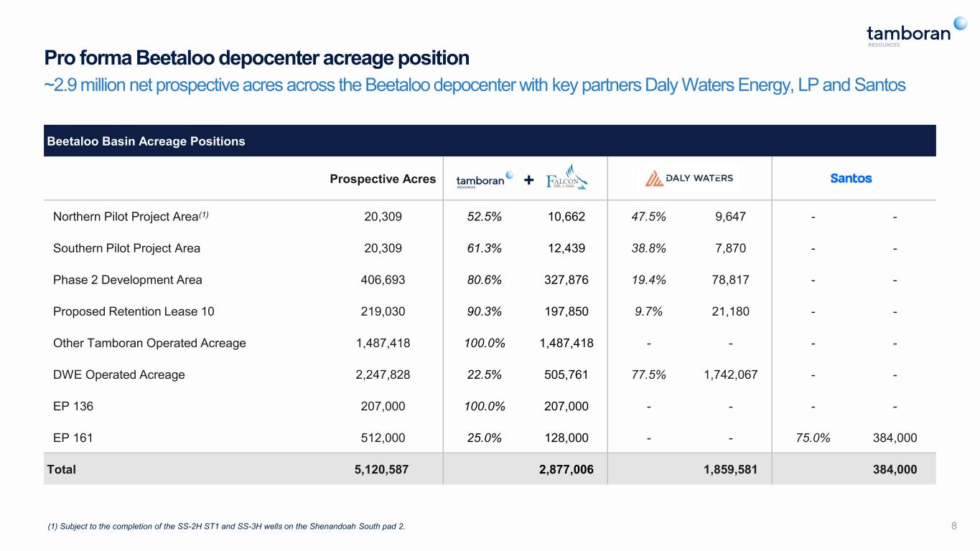
Task: Click the Southern Pilot Project Area label
Action: coord(126,248)
